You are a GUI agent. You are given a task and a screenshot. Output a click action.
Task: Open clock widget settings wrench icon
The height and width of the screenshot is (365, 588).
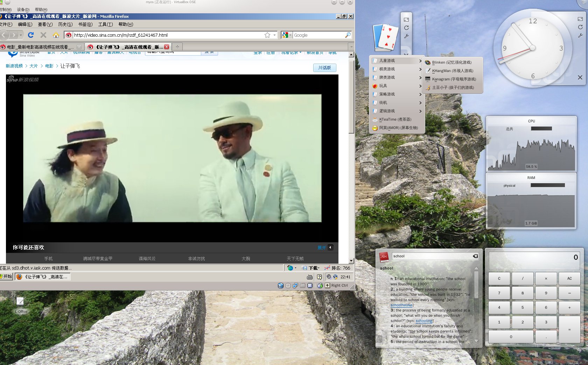tap(580, 35)
